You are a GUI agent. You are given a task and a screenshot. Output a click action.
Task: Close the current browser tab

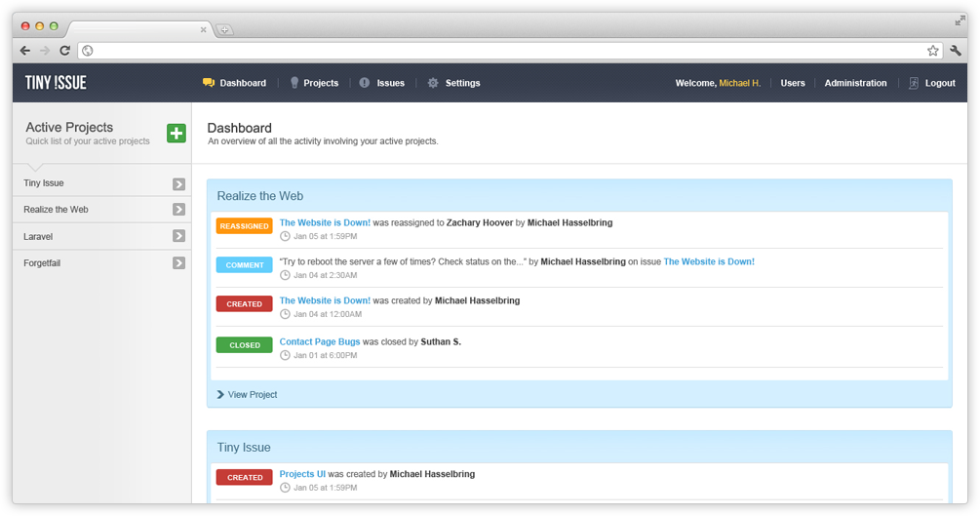(203, 30)
